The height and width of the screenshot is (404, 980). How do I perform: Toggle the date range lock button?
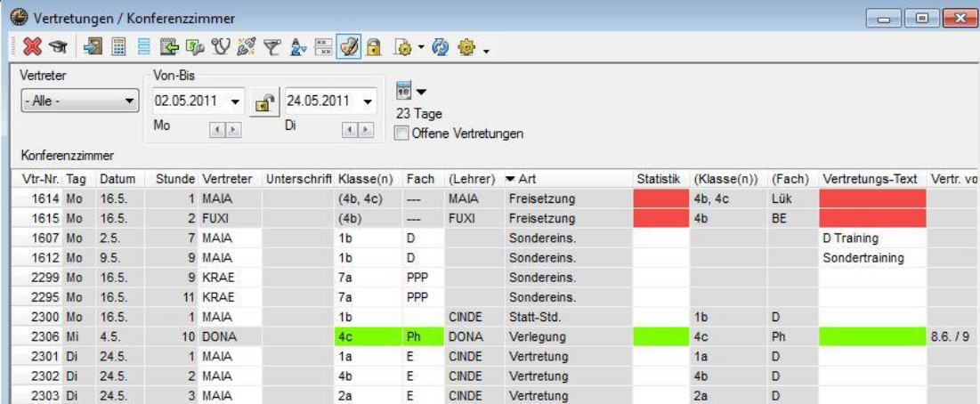(x=263, y=102)
